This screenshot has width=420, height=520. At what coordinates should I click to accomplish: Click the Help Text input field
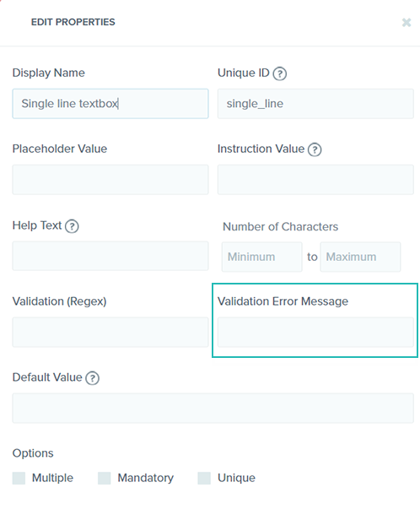click(x=110, y=256)
